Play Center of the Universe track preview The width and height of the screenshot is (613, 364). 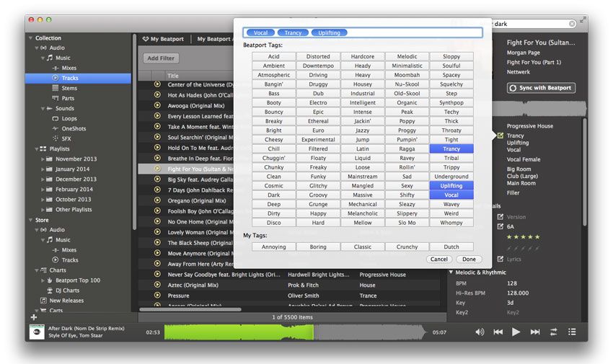tap(157, 84)
